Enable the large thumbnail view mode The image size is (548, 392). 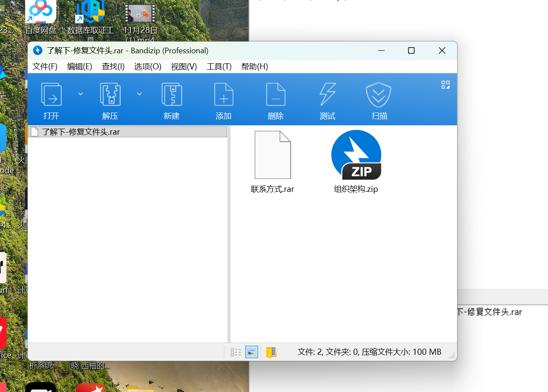click(252, 352)
